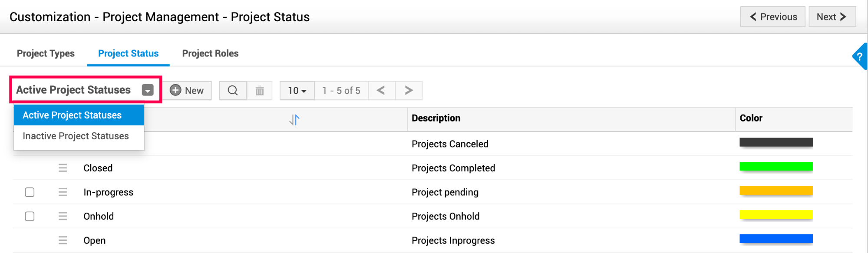Screen dimensions: 868x253
Task: Click the search magnifier icon
Action: [233, 90]
